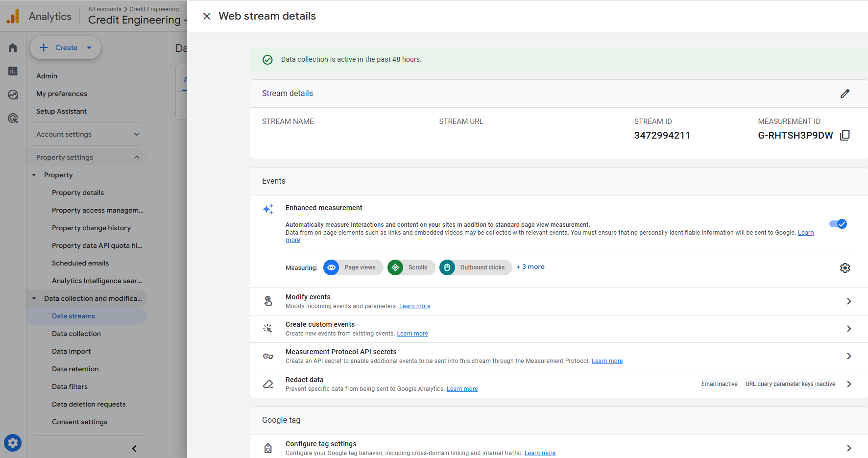Open Property access management
This screenshot has width=868, height=458.
click(98, 210)
